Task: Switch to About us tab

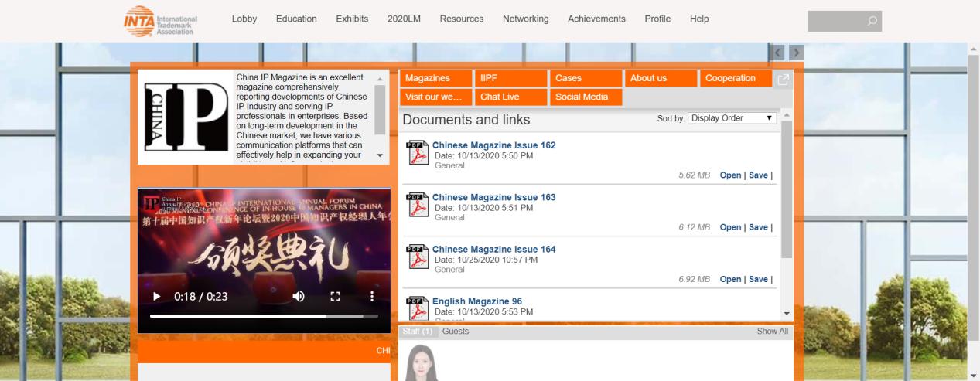Action: (661, 78)
